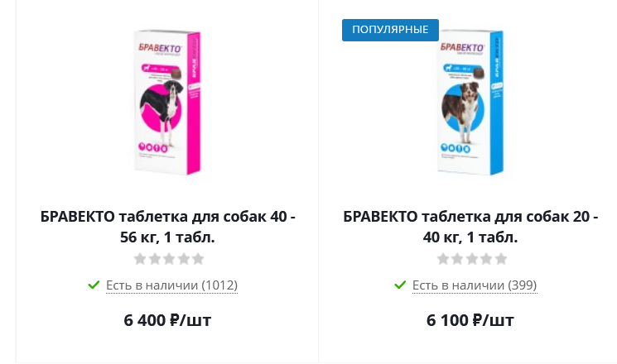Image resolution: width=617 pixels, height=364 pixels.
Task: Rate the 40-56 kg product five stars
Action: coord(198,259)
